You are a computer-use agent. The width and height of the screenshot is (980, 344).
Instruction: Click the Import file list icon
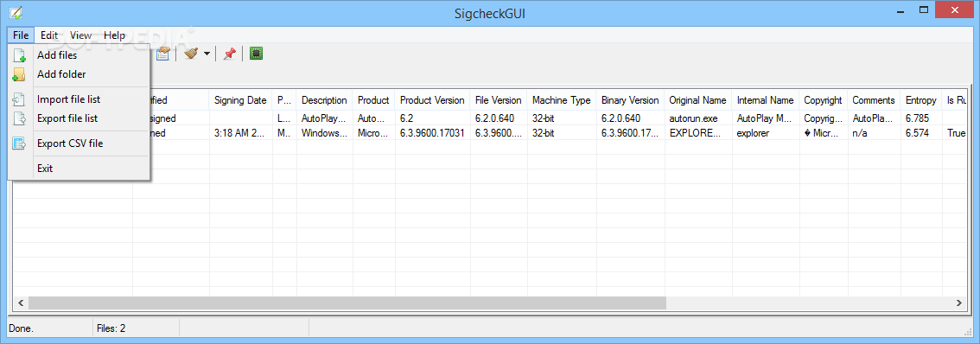[x=19, y=99]
